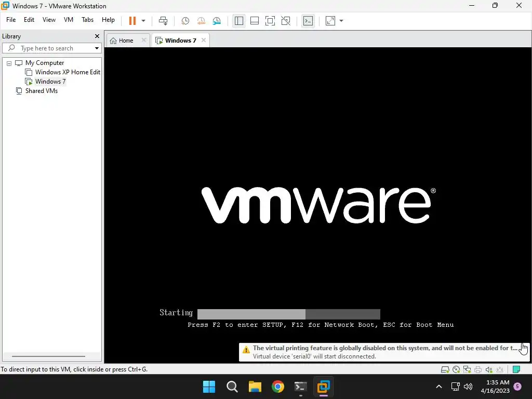Click the "Starting" boot progress bar
This screenshot has height=399, width=532.
point(289,314)
